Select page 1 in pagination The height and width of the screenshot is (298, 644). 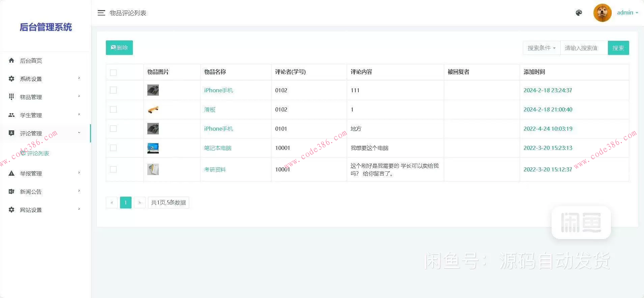(x=126, y=203)
